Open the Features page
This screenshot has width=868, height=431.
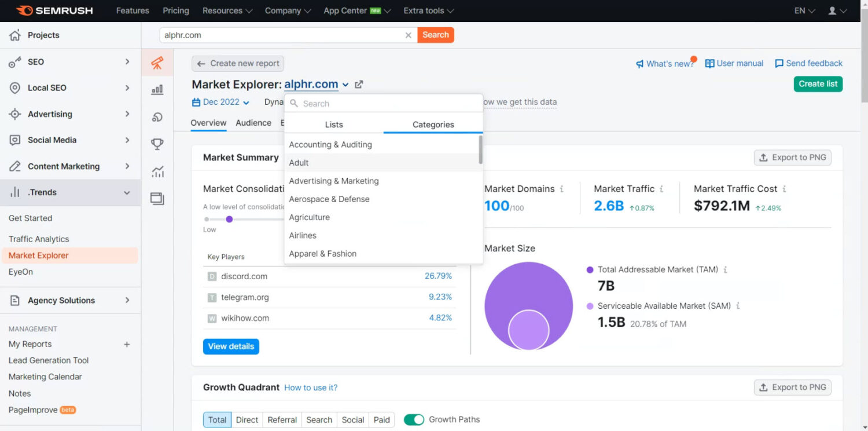coord(133,10)
